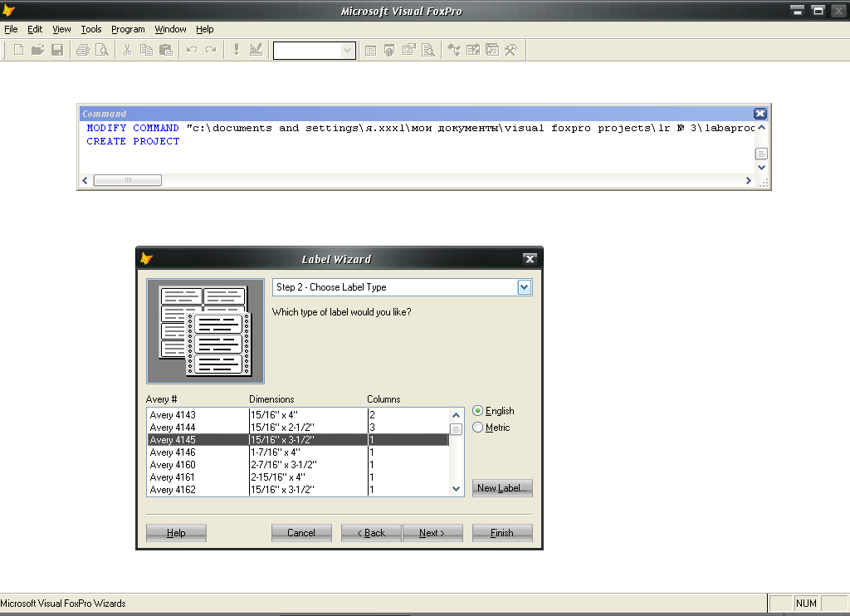Click the Help button in Label Wizard
The width and height of the screenshot is (850, 616).
click(176, 532)
